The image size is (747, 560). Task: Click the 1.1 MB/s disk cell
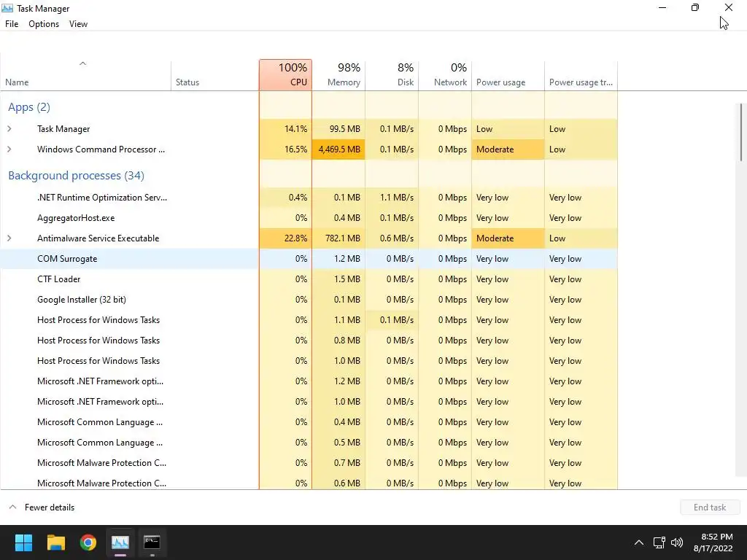tap(392, 197)
